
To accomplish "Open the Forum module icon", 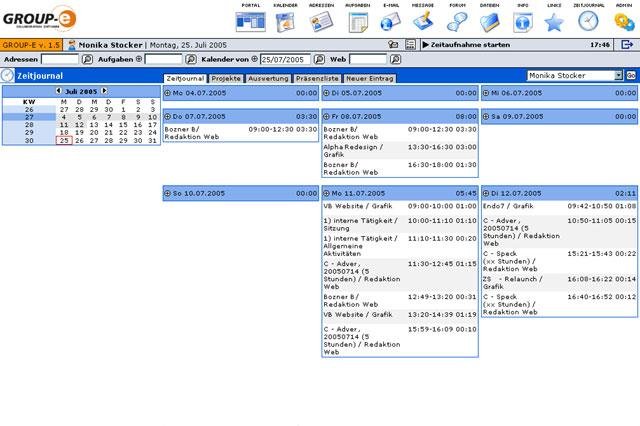I will (x=457, y=21).
